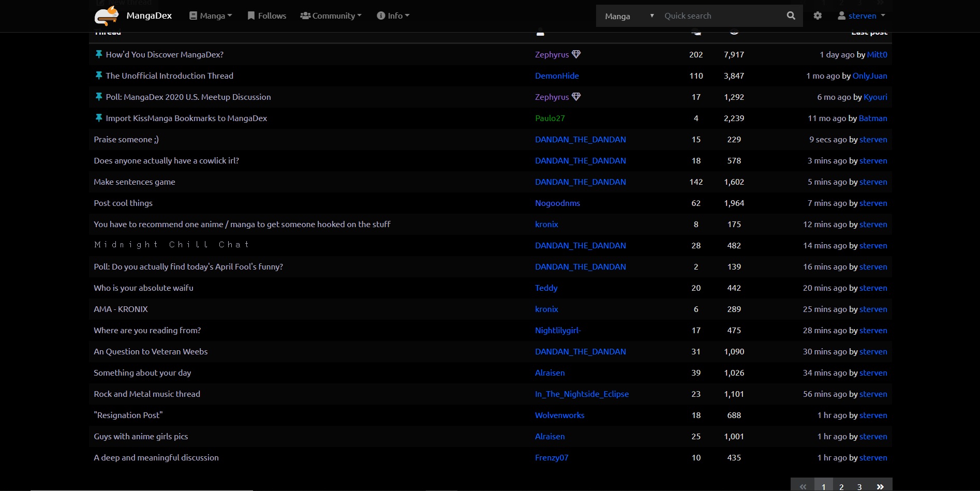
Task: Open Poll: MangaDex 2020 U.S. Meetup Discussion
Action: 188,97
